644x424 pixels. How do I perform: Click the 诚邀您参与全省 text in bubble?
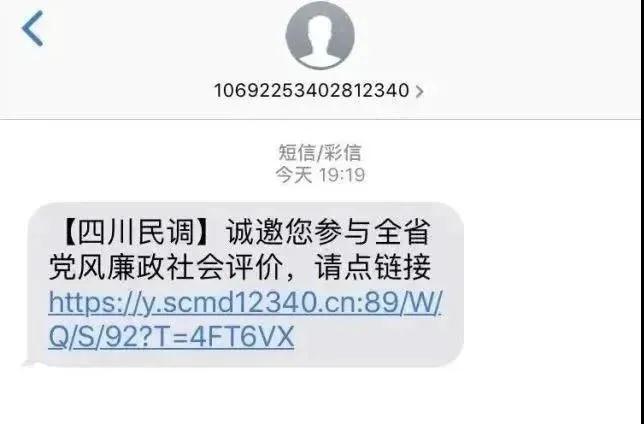click(x=328, y=233)
